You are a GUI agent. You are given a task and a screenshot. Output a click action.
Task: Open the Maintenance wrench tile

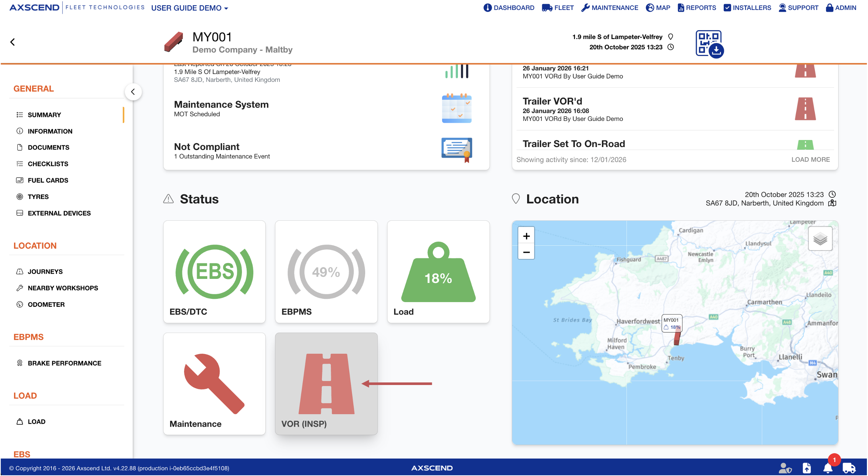point(214,384)
